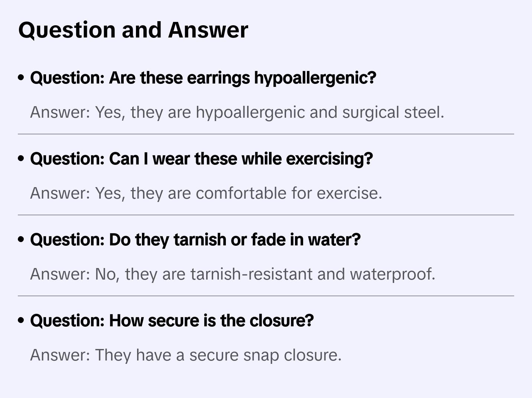Click the comfortable for exercise answer
532x398 pixels.
coord(206,193)
